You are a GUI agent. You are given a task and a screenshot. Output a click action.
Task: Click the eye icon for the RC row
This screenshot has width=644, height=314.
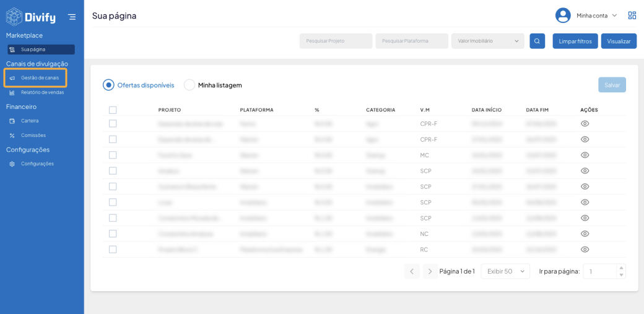click(x=585, y=250)
